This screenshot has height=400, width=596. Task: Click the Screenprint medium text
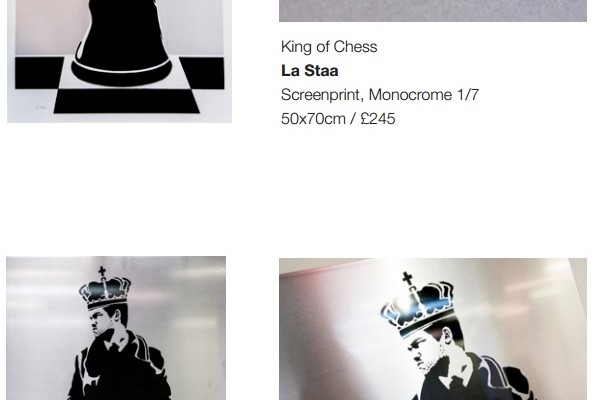322,95
